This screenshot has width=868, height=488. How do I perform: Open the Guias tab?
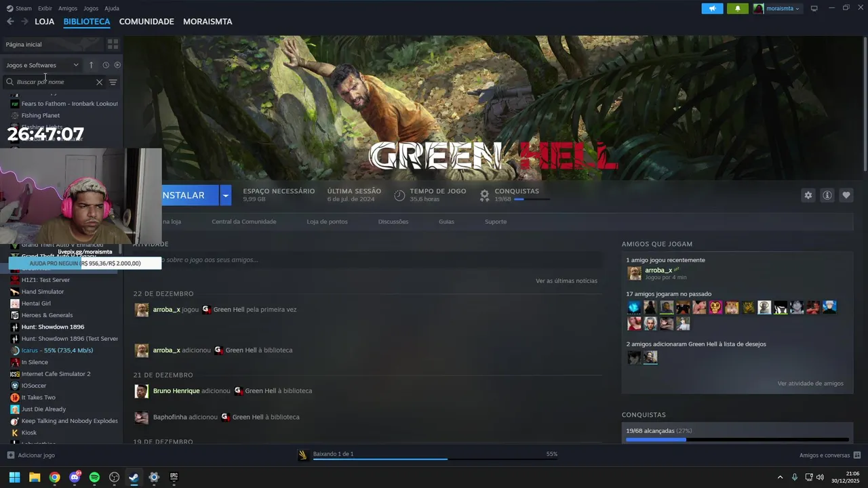(x=446, y=222)
